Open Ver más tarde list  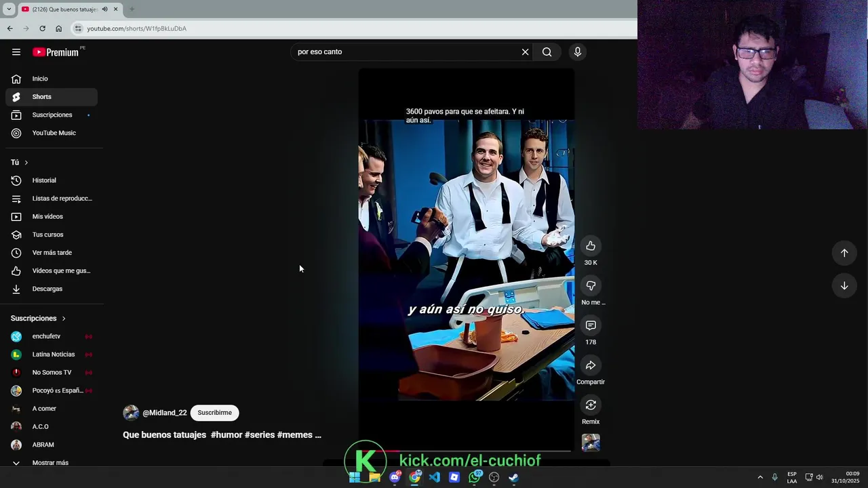tap(52, 253)
